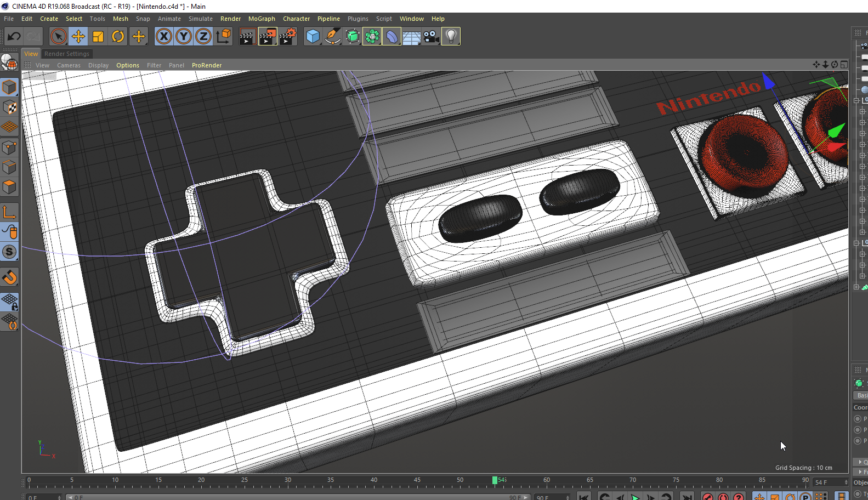The image size is (868, 500).
Task: Open viewport Panel menu
Action: click(x=176, y=65)
